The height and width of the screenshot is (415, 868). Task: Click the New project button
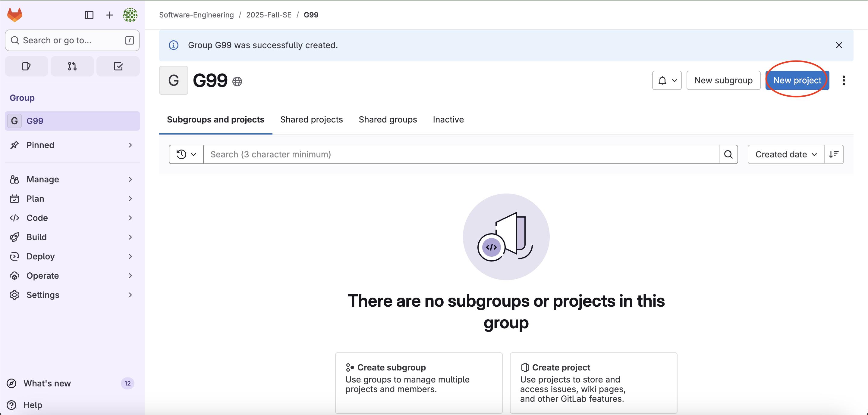pos(797,80)
